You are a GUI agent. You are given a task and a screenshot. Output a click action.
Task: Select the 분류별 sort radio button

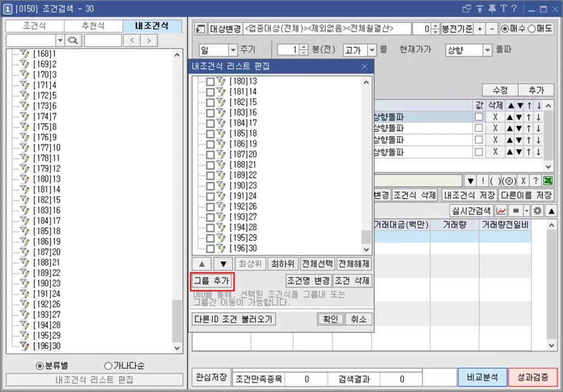[40, 366]
